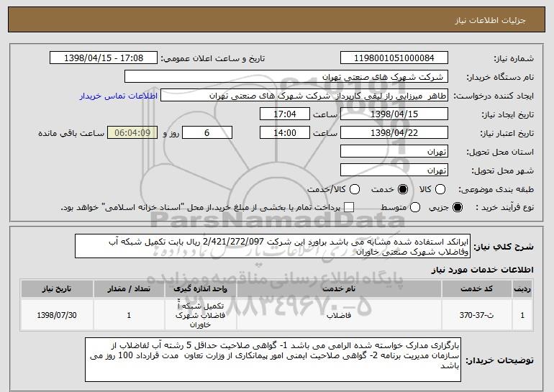
Task: Click the unit cell تکمیل شبکه فاضلاب شهرک خاوران
Action: (x=200, y=315)
